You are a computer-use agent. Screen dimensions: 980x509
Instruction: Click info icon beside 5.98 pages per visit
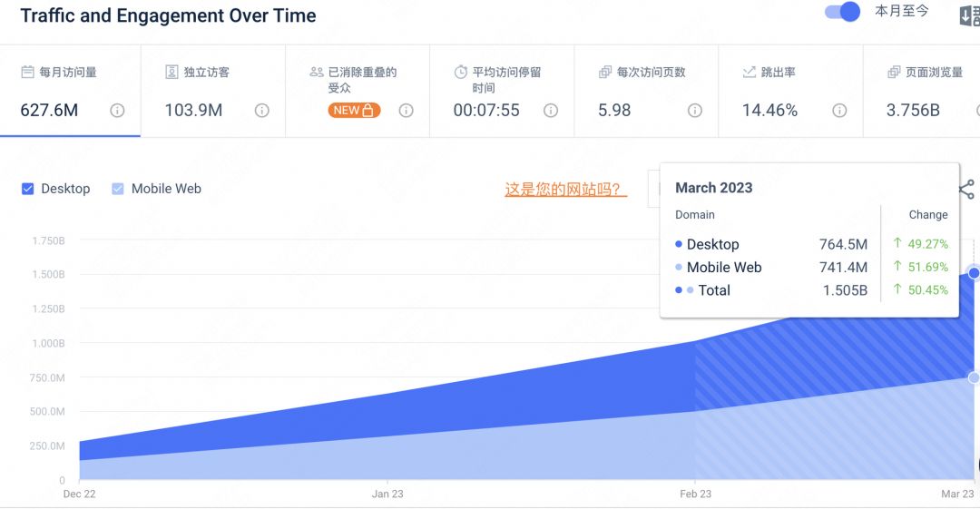click(694, 111)
